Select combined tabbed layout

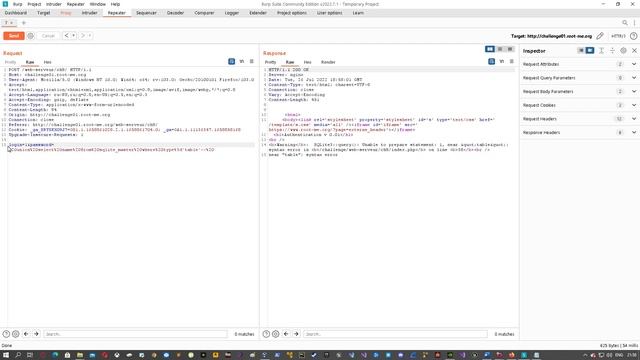(x=510, y=49)
